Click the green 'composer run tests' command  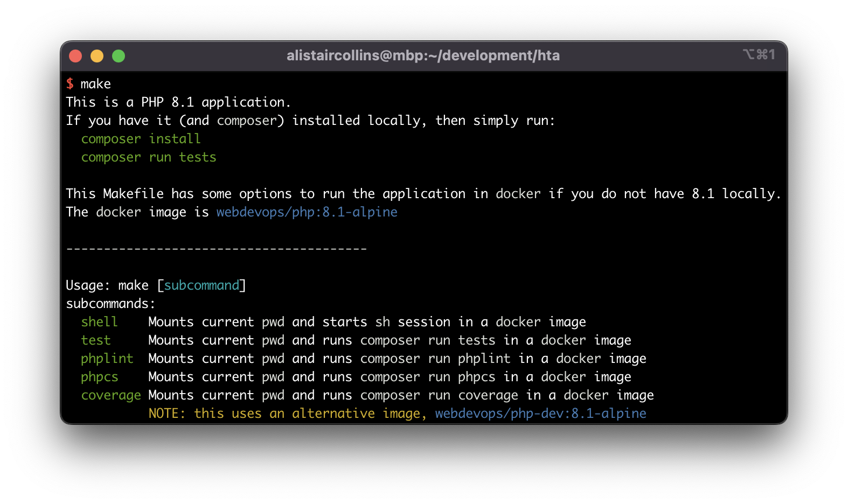pyautogui.click(x=149, y=157)
